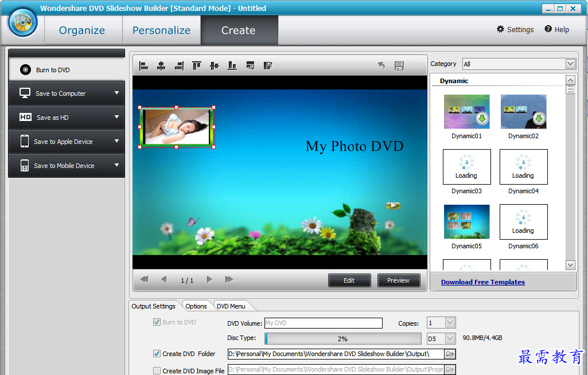Viewport: 588px width, 375px height.
Task: Click the align bottom icon
Action: click(x=232, y=66)
